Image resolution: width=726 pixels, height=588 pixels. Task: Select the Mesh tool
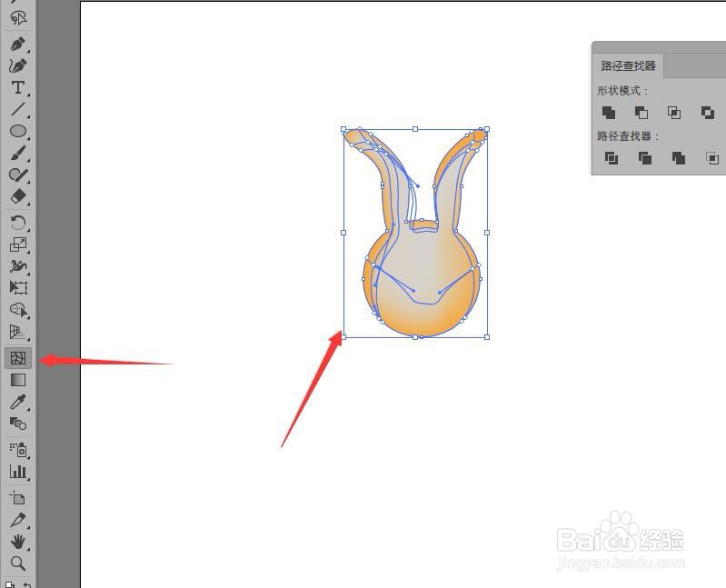(x=18, y=358)
